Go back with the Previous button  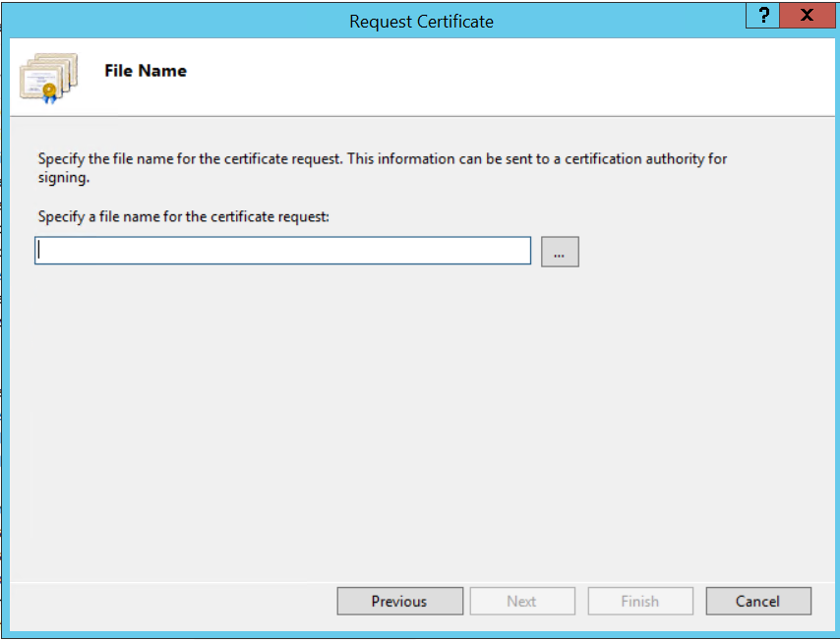pos(400,601)
